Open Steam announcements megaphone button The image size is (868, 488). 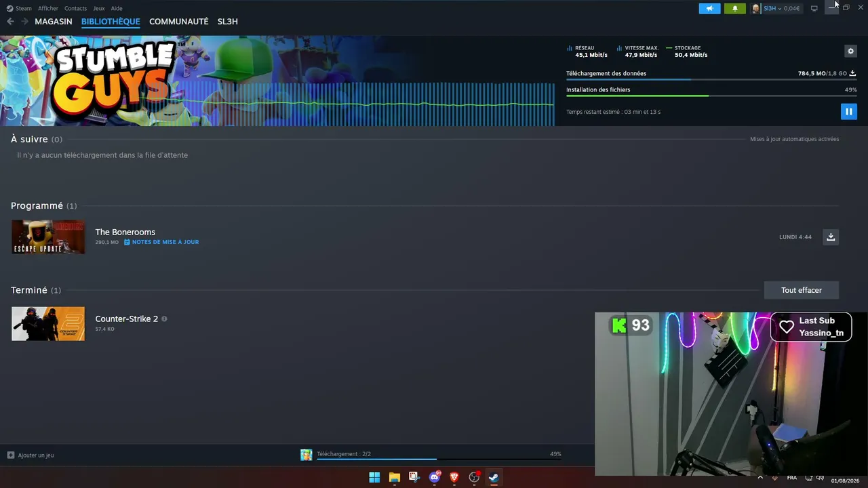709,8
